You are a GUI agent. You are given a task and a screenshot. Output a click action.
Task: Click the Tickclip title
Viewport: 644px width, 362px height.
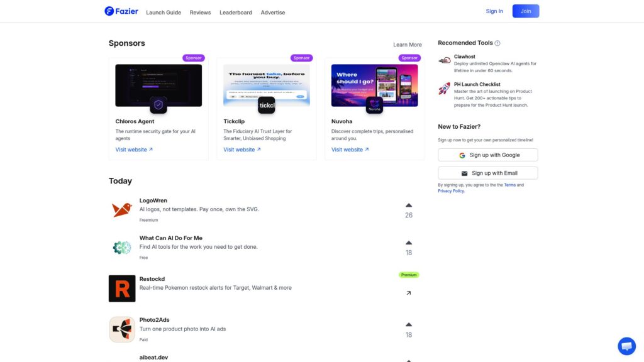click(234, 121)
